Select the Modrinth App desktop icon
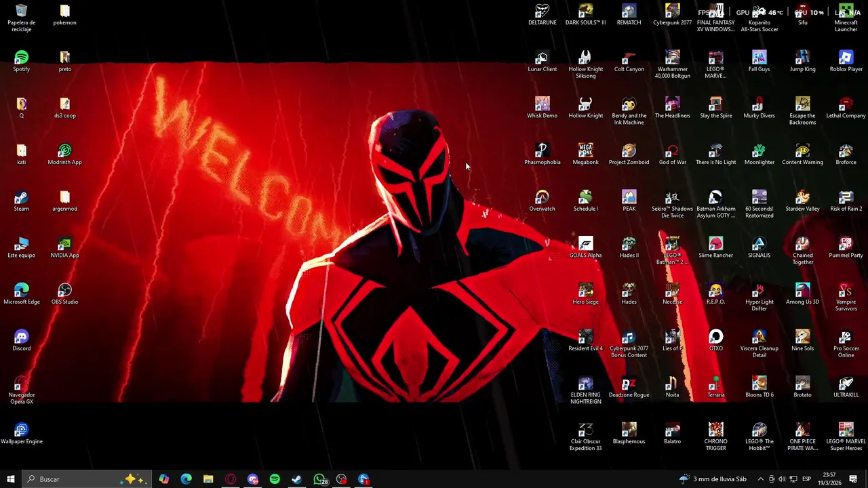The height and width of the screenshot is (488, 868). 64,155
